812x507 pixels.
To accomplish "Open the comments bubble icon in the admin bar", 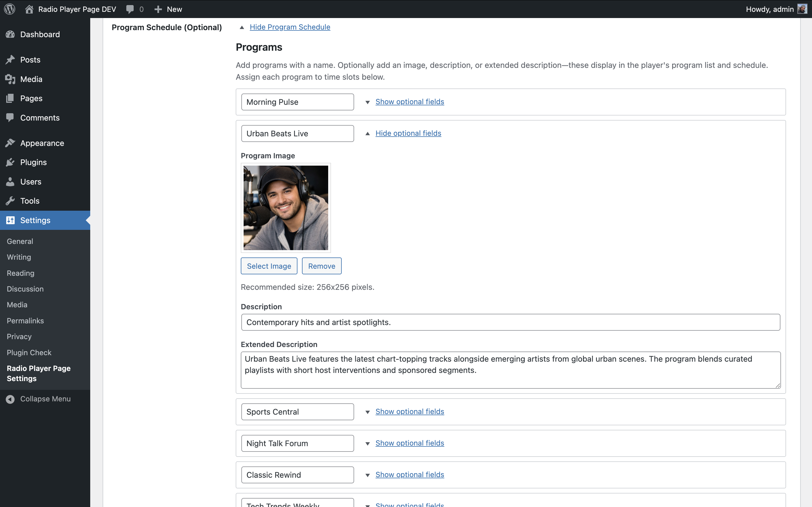I will (130, 9).
